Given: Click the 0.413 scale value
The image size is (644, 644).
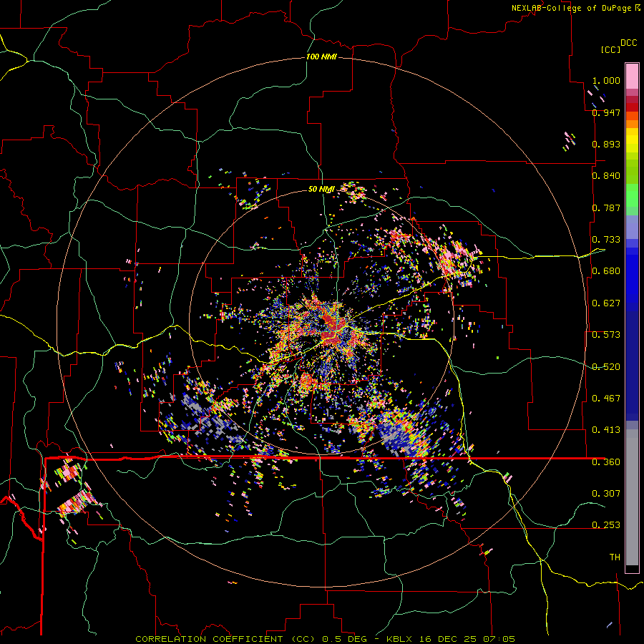Looking at the screenshot, I should click(x=606, y=430).
